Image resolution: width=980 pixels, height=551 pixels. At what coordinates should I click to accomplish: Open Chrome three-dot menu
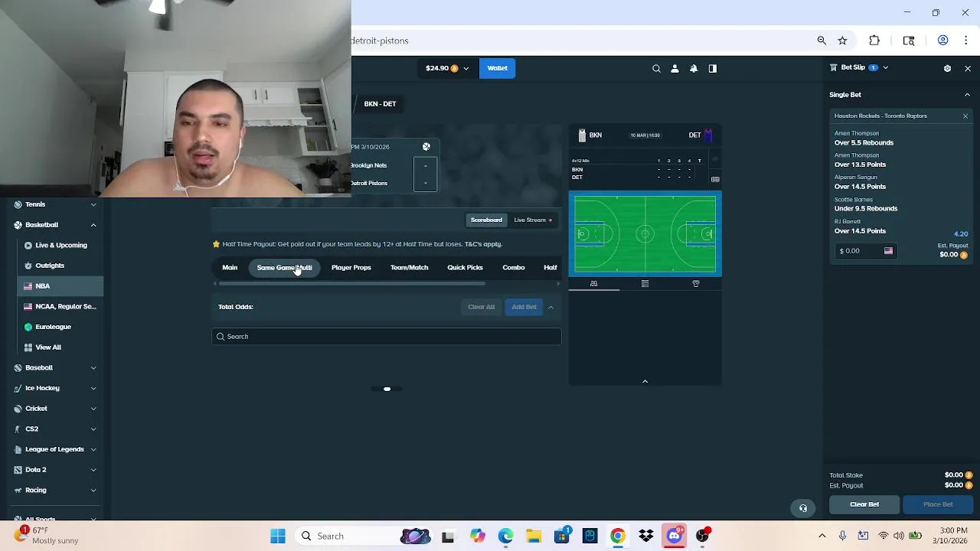tap(967, 41)
